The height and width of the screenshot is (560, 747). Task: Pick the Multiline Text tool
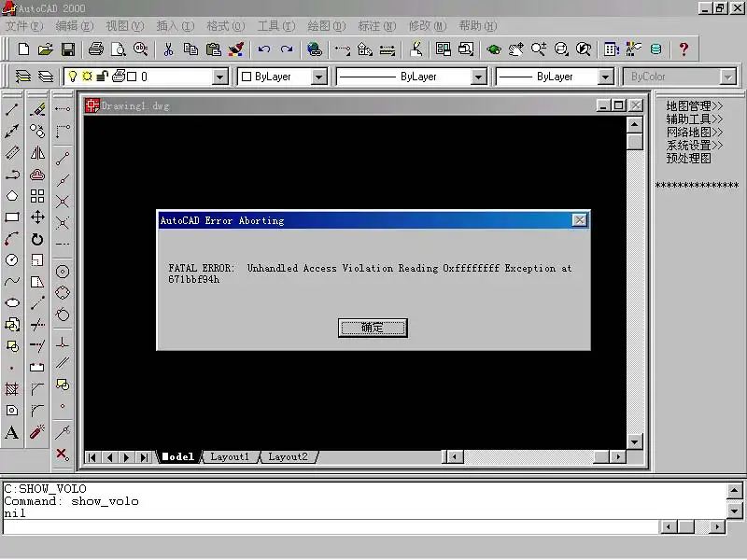pyautogui.click(x=12, y=432)
